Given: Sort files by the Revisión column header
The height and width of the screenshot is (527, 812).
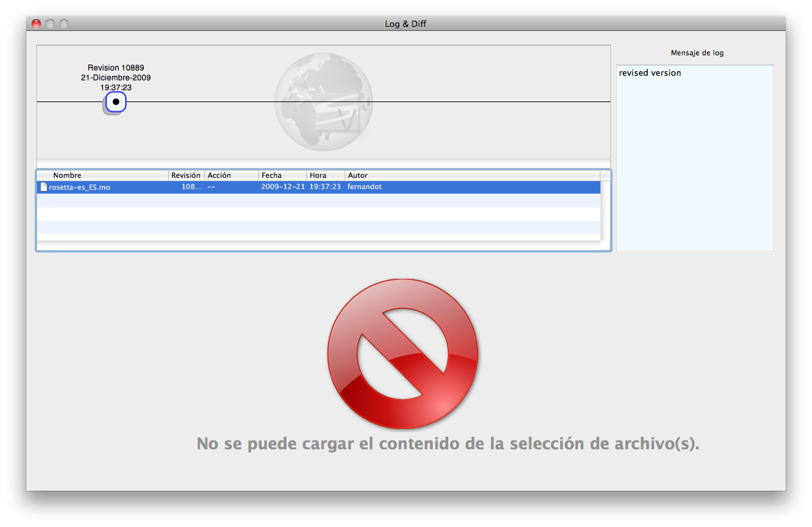Looking at the screenshot, I should (x=186, y=175).
